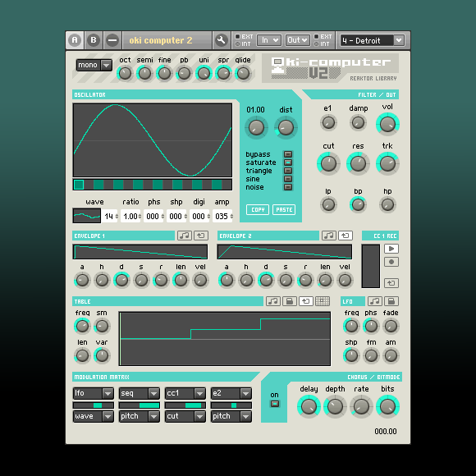
Task: Open the Out routing dropdown
Action: point(297,40)
